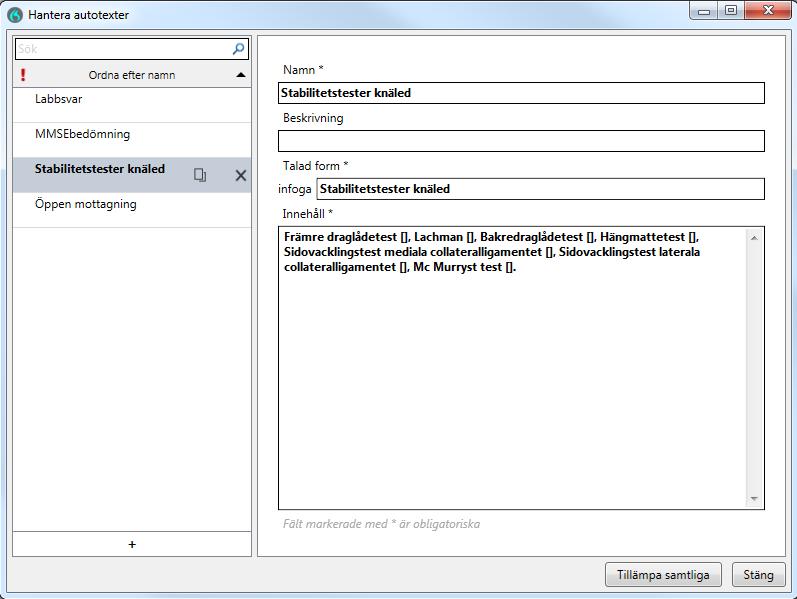Click the search magnifier icon
This screenshot has width=797, height=599.
click(x=238, y=49)
